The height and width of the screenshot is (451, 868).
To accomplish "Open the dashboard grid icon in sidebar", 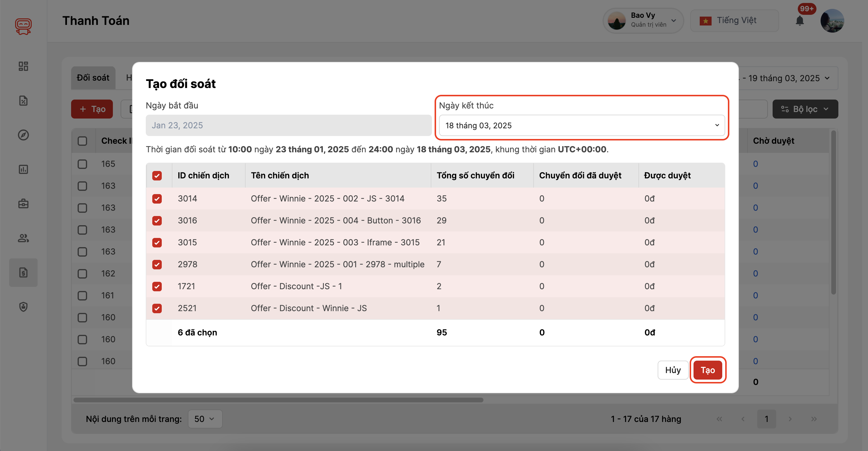I will [x=23, y=66].
